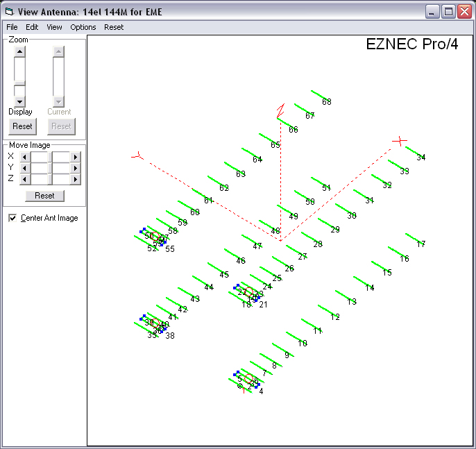
Task: Select wire number 17
Action: click(x=420, y=244)
